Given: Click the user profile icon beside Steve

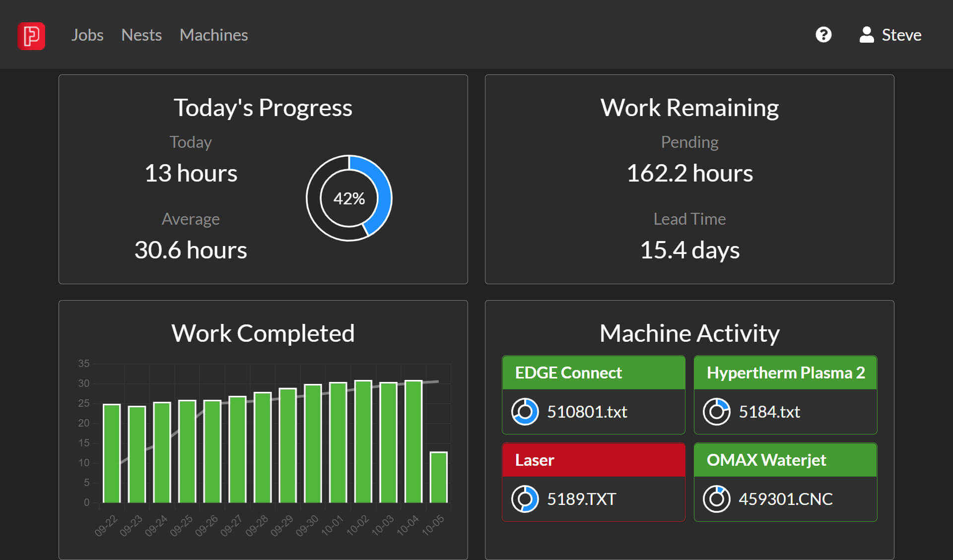Looking at the screenshot, I should coord(866,34).
